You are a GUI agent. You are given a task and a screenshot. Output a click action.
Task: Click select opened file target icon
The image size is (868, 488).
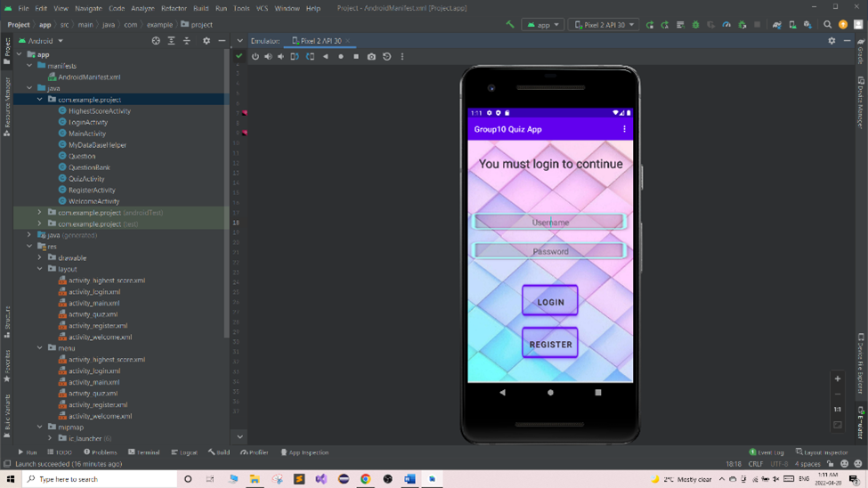coord(156,40)
